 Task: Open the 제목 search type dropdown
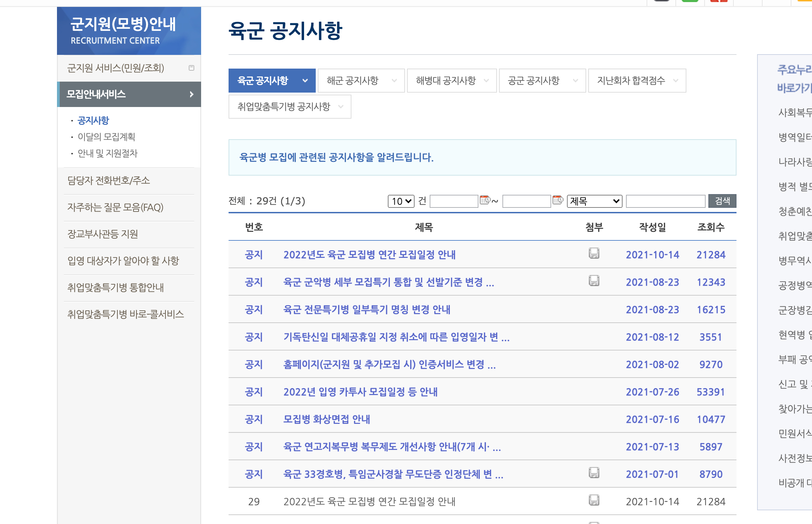coord(595,201)
